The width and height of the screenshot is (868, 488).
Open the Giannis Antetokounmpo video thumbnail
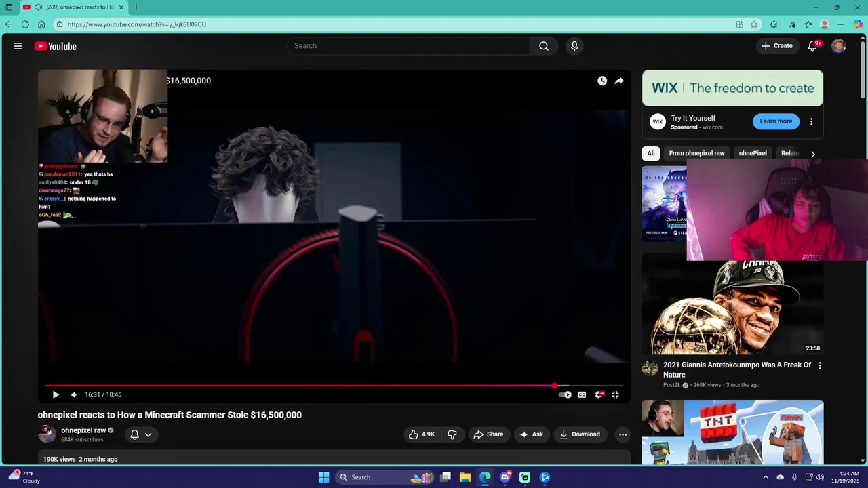pyautogui.click(x=732, y=304)
